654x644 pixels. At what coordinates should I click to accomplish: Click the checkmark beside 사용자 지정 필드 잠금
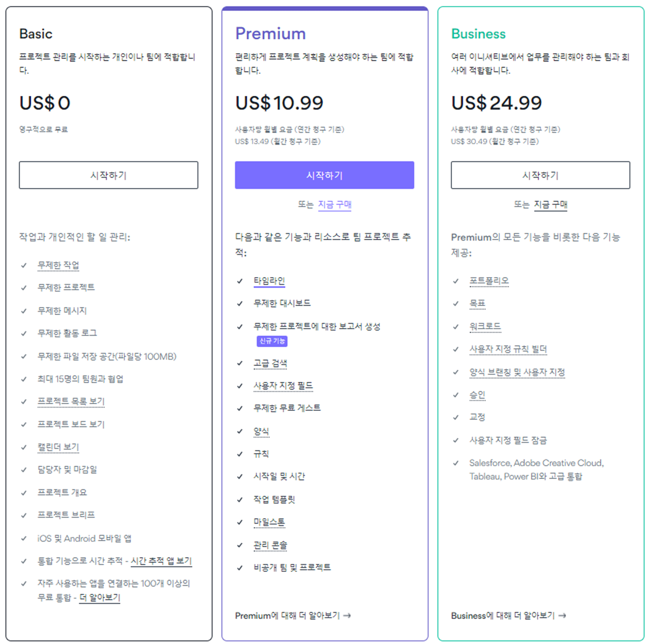(456, 440)
